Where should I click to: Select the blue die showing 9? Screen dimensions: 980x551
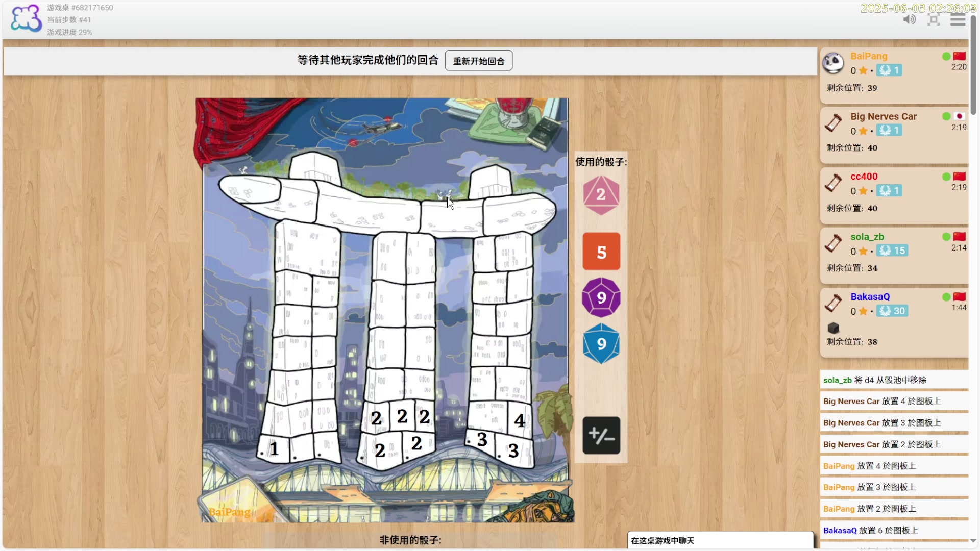point(601,344)
